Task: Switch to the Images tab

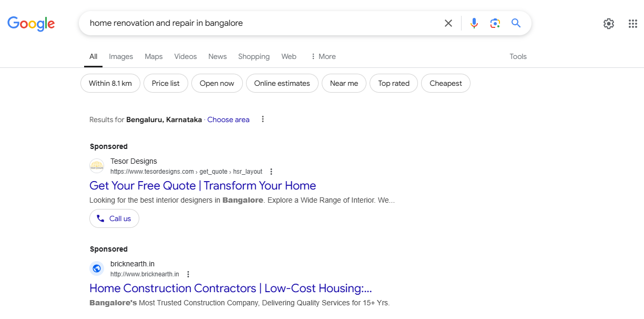Action: (121, 56)
